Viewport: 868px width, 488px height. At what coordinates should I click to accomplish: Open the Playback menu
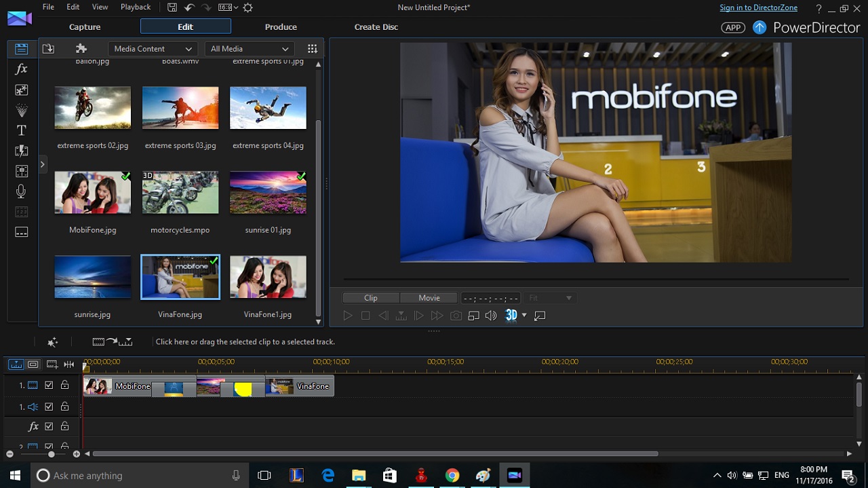pos(136,7)
